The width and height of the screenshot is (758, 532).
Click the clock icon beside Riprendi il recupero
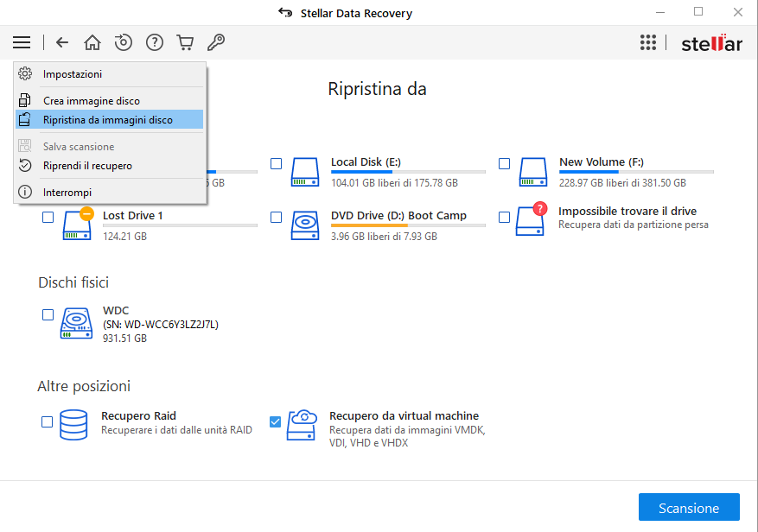25,166
